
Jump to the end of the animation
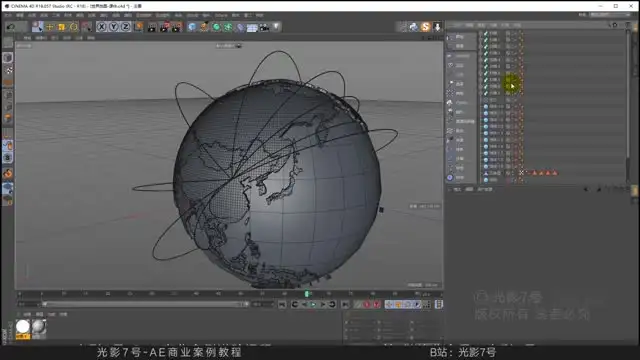click(345, 304)
